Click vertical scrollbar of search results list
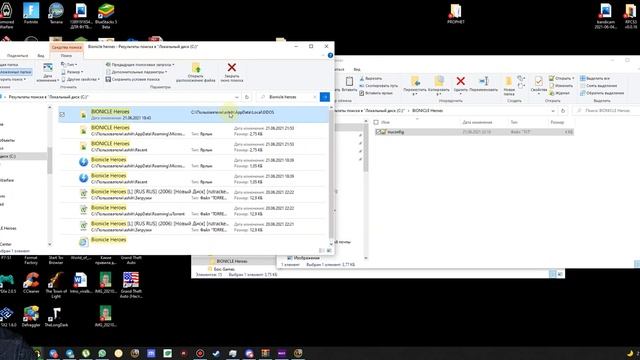640x360 pixels. tap(331, 174)
